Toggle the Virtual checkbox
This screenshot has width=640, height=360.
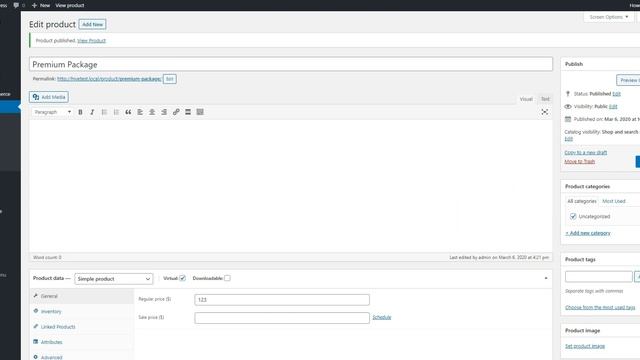coord(182,278)
